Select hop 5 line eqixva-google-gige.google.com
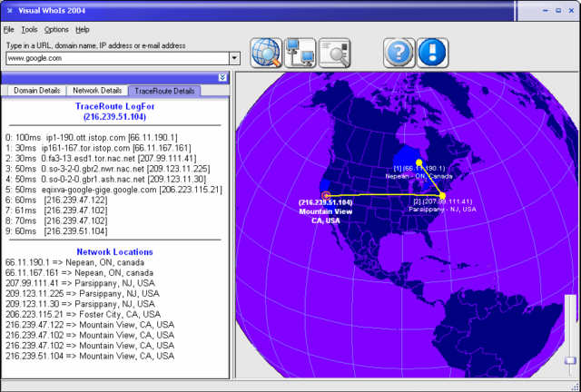Screen dimensions: 581x392 click(113, 190)
